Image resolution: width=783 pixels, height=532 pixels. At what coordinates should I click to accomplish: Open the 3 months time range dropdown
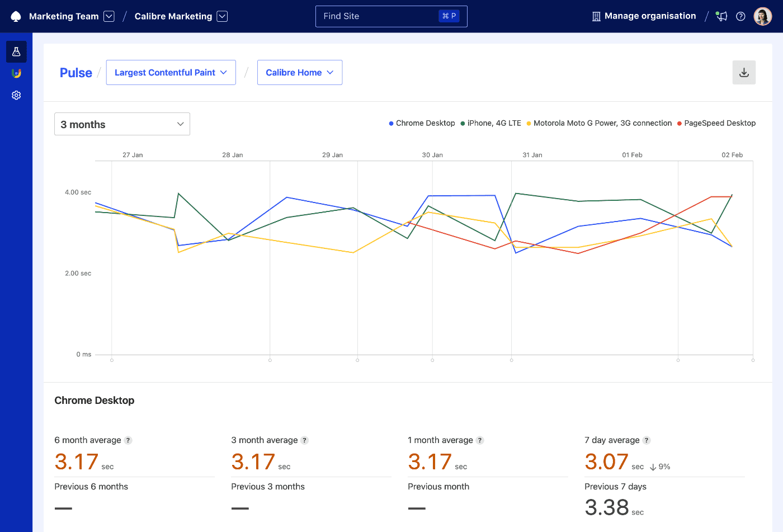122,124
